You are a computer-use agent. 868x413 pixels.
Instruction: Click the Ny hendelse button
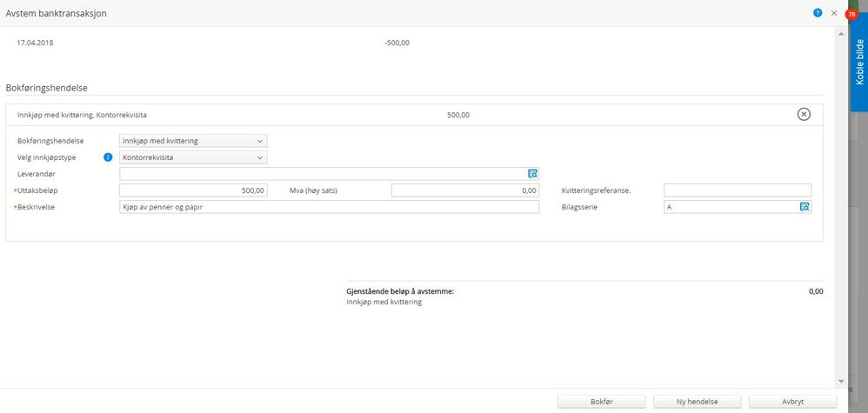pyautogui.click(x=697, y=402)
